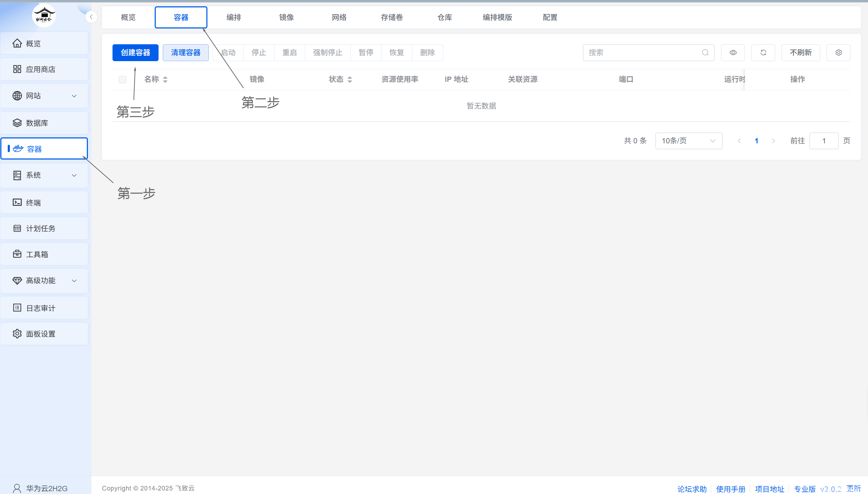Click the 暂停 button
This screenshot has width=868, height=494.
366,53
